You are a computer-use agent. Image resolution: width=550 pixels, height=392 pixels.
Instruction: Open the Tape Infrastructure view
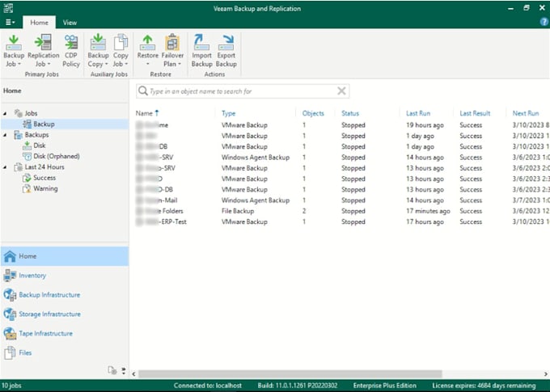pos(45,334)
